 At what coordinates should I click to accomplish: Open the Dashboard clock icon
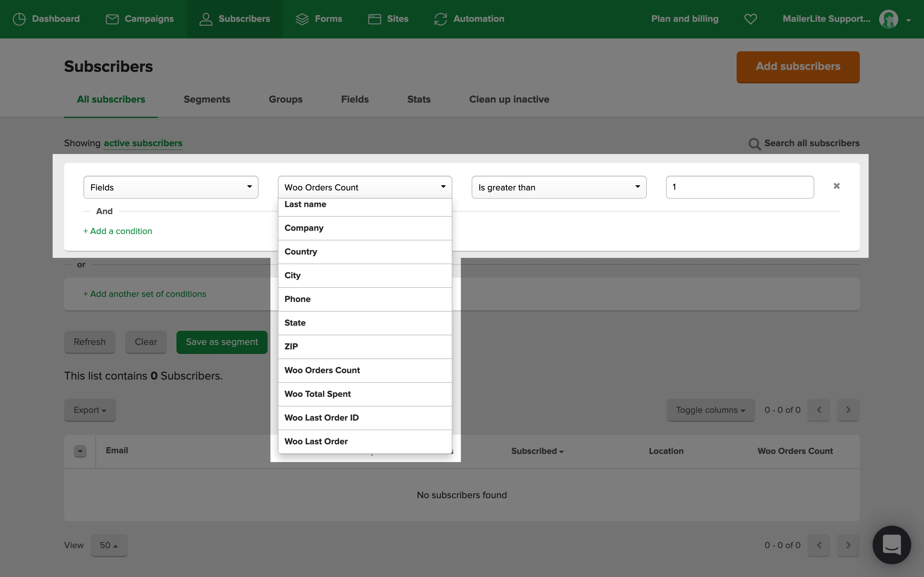pos(19,19)
